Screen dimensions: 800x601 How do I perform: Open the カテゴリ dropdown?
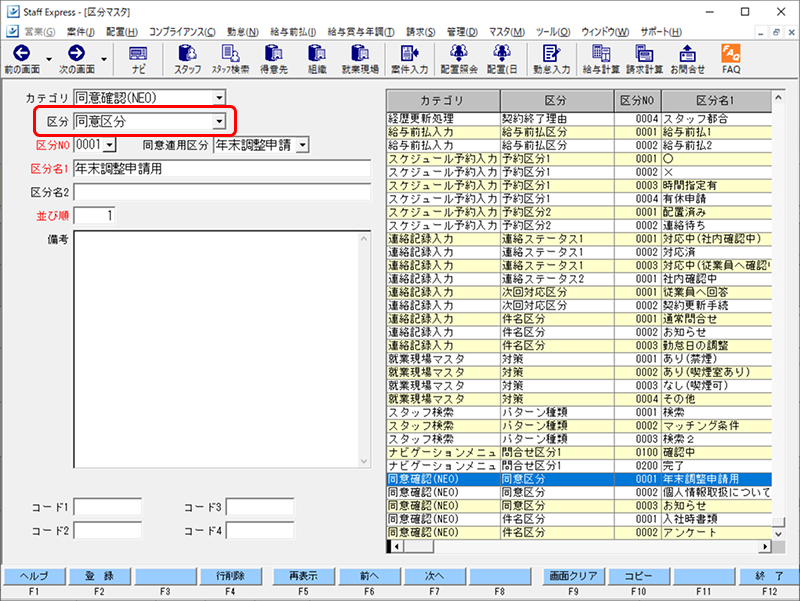[x=219, y=97]
